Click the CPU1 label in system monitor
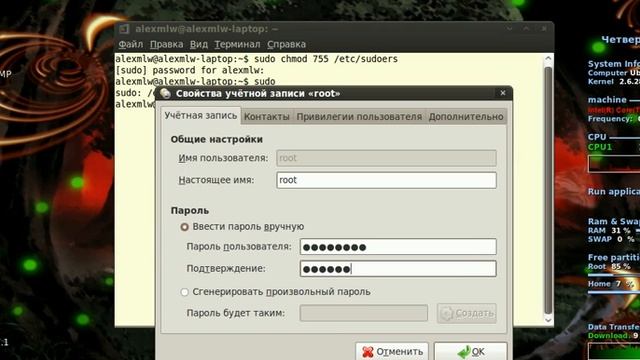640x360 pixels. click(600, 147)
